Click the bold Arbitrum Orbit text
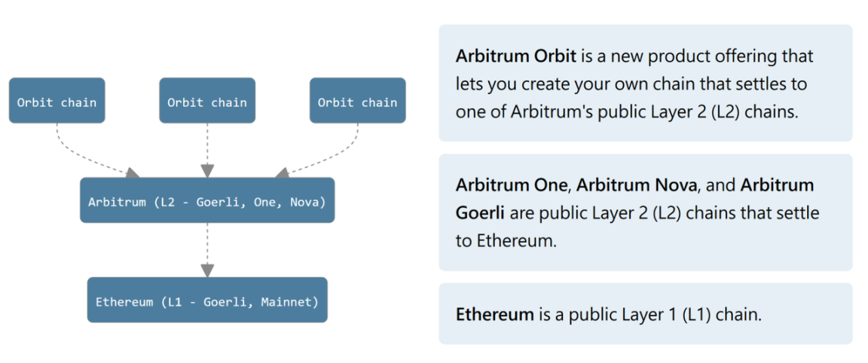 tap(516, 56)
